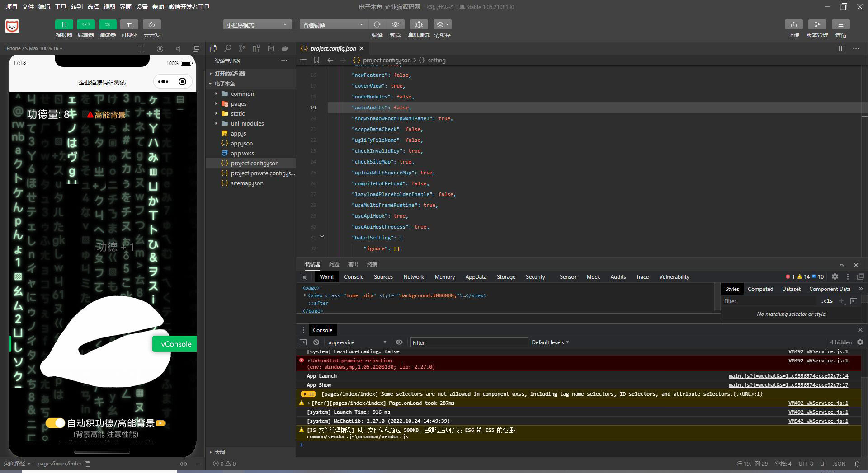The height and width of the screenshot is (473, 868).
Task: Open the version management icon
Action: coord(817,24)
